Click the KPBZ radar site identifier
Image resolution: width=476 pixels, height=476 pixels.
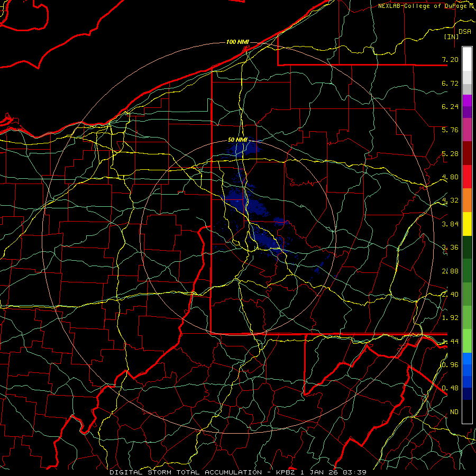pos(287,472)
